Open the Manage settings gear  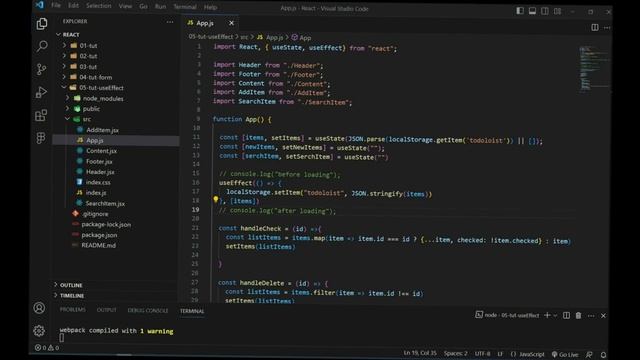click(x=39, y=331)
